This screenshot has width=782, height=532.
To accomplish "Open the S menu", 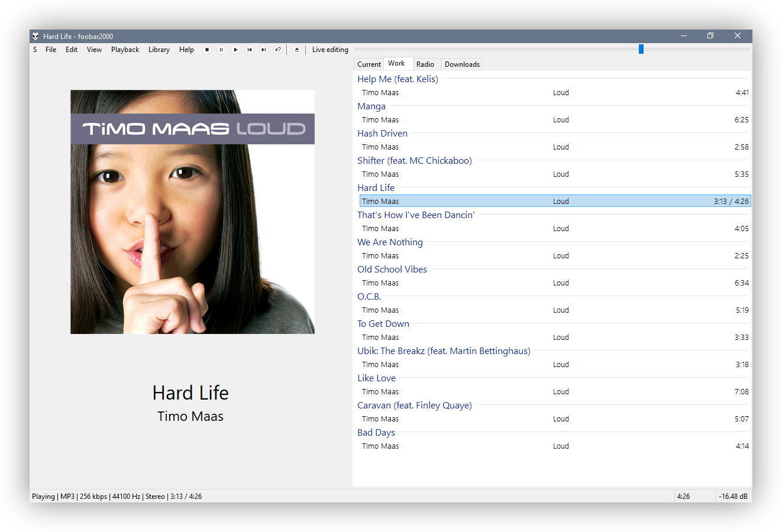I will [35, 50].
